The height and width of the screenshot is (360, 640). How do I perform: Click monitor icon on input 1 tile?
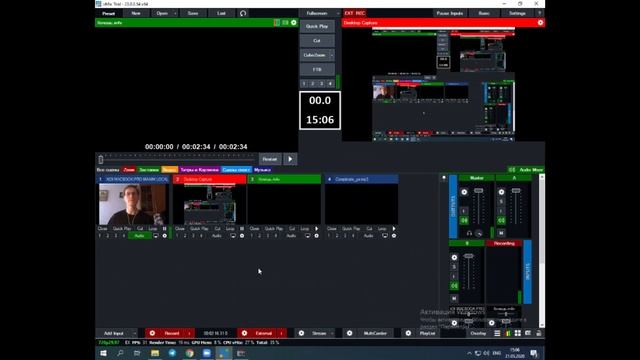pos(156,236)
